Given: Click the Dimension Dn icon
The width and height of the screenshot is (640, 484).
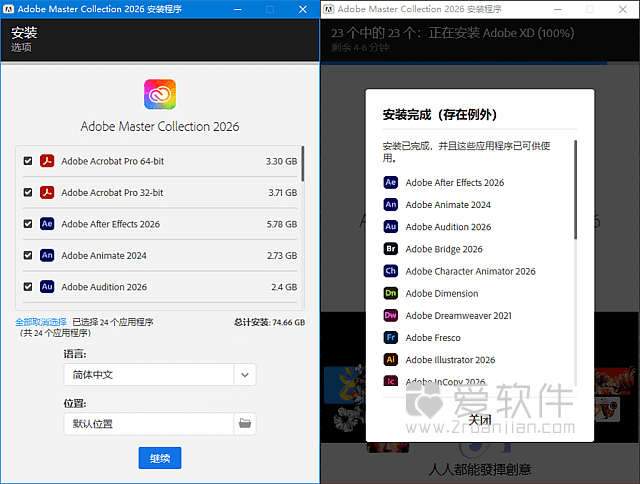Looking at the screenshot, I should pos(391,293).
